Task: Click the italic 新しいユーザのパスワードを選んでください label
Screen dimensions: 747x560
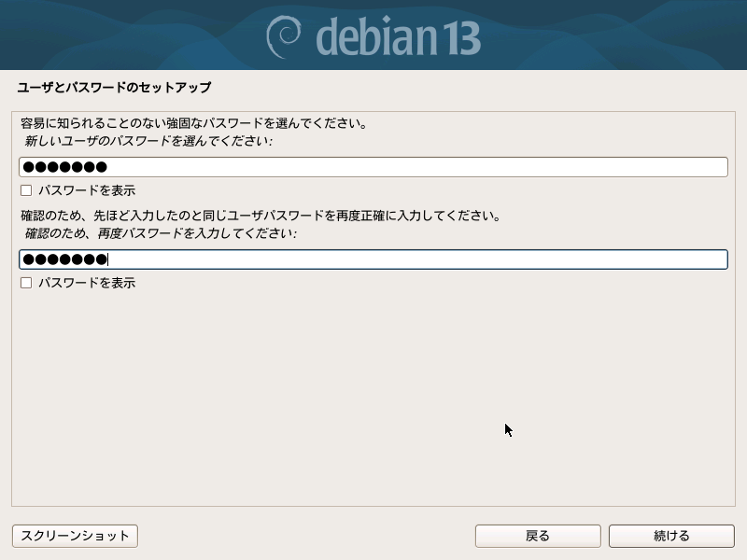Action: pyautogui.click(x=148, y=141)
